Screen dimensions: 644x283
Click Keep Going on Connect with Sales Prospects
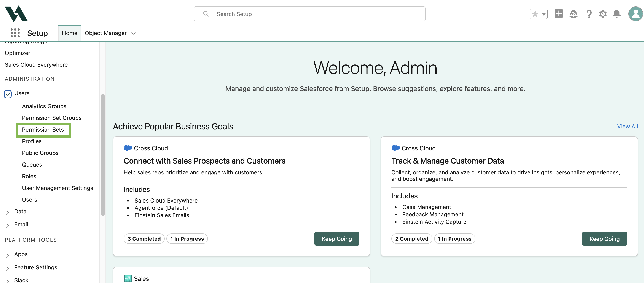(x=337, y=239)
